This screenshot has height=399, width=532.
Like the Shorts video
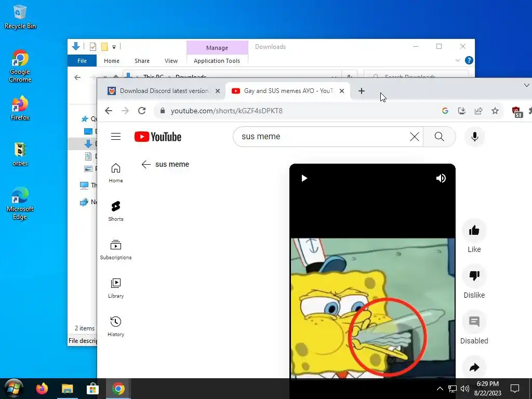[474, 231]
